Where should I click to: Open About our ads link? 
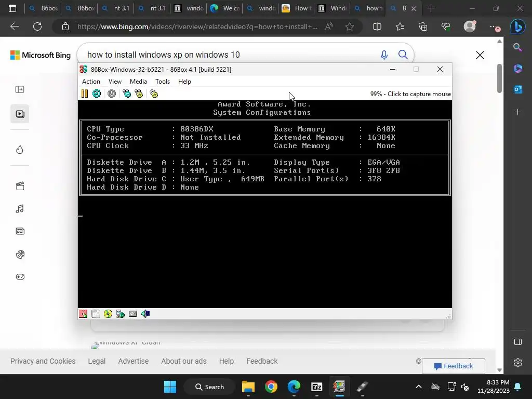point(183,361)
